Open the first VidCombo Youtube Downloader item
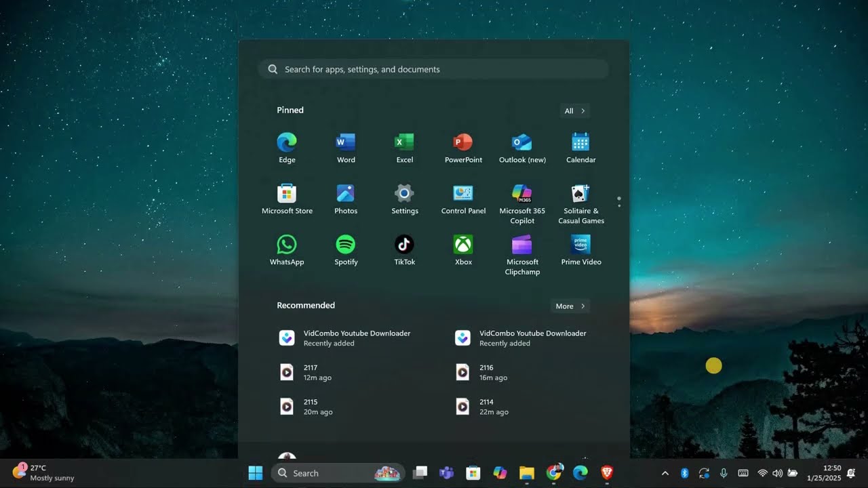This screenshot has width=868, height=488. coord(345,338)
